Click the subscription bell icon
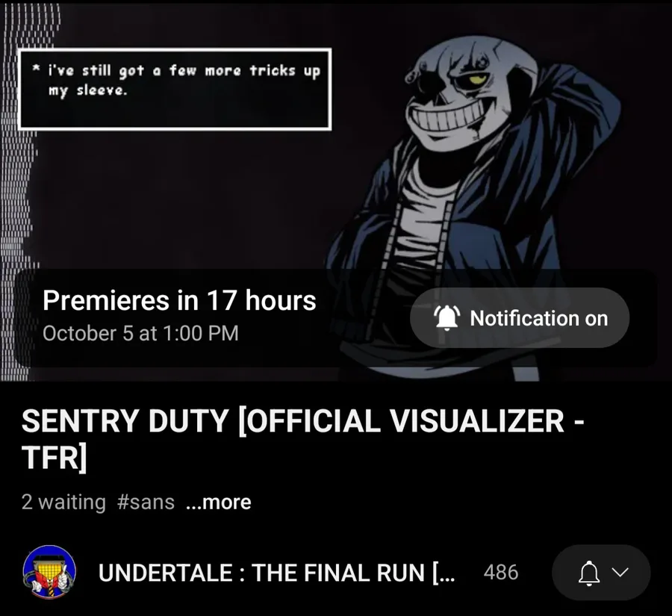This screenshot has height=616, width=672. 589,573
